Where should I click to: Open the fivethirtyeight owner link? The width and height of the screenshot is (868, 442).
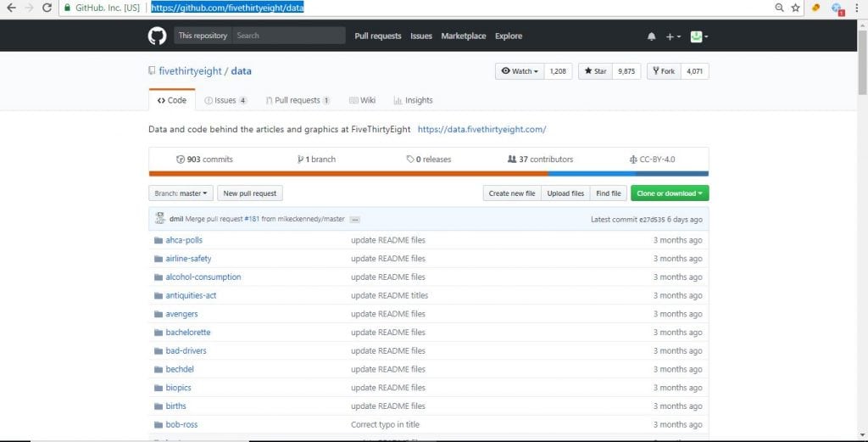(x=191, y=71)
